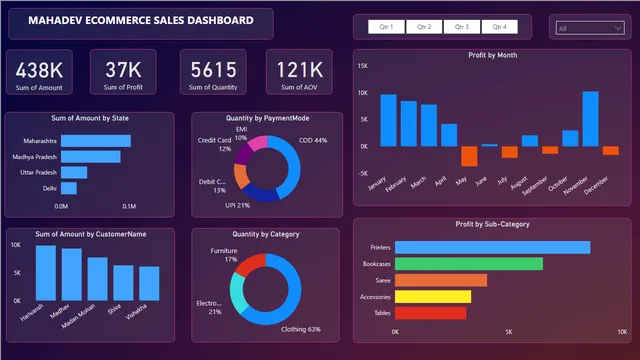Click the Printers axis label
The image size is (640, 360).
(380, 247)
